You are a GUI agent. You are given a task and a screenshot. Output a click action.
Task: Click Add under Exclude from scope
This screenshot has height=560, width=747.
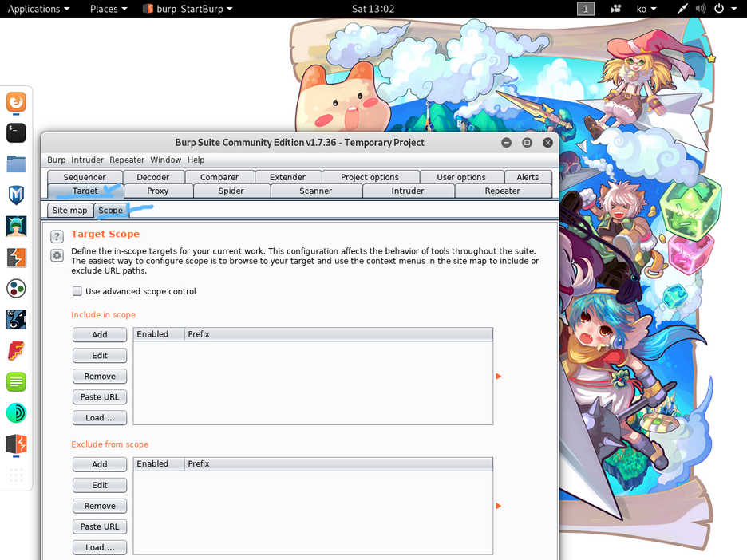tap(100, 464)
